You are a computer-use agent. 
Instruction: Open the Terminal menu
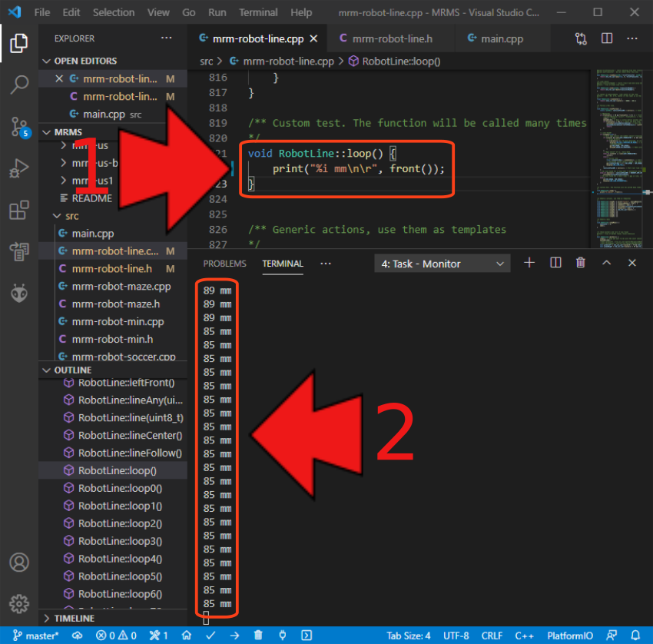click(258, 12)
